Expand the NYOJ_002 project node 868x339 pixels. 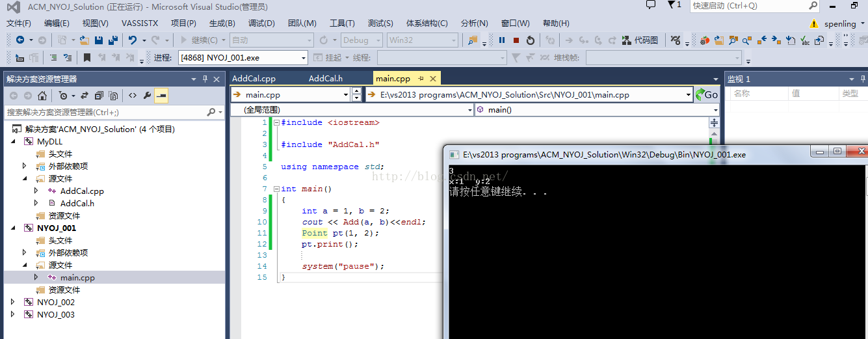(14, 302)
